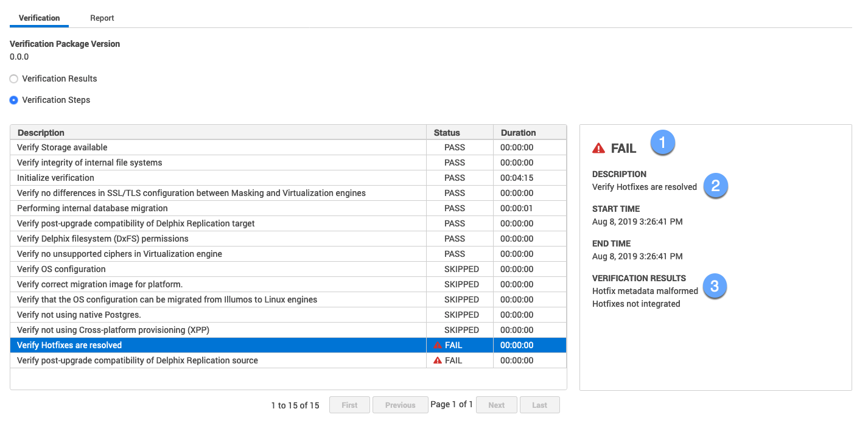
Task: Click the blue callout badge number 3
Action: [715, 286]
